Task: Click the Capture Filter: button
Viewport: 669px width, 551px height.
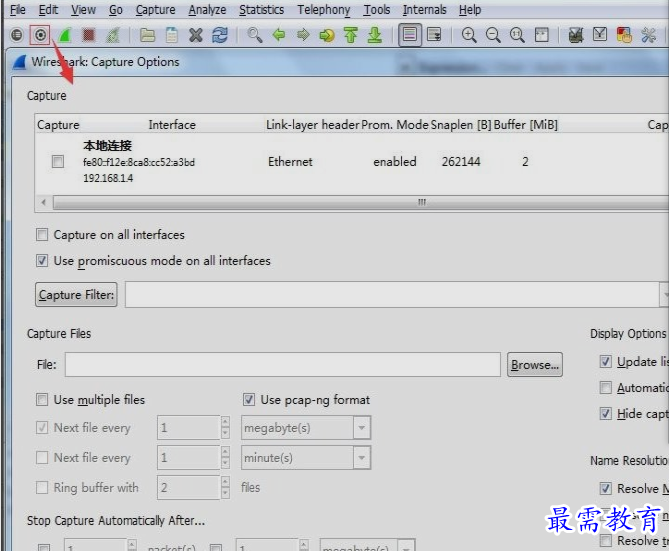Action: pos(76,294)
